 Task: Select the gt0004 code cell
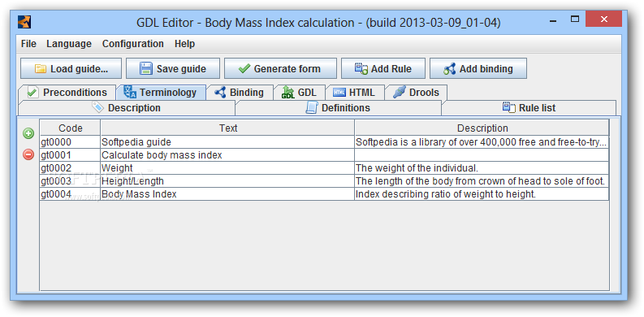(70, 194)
